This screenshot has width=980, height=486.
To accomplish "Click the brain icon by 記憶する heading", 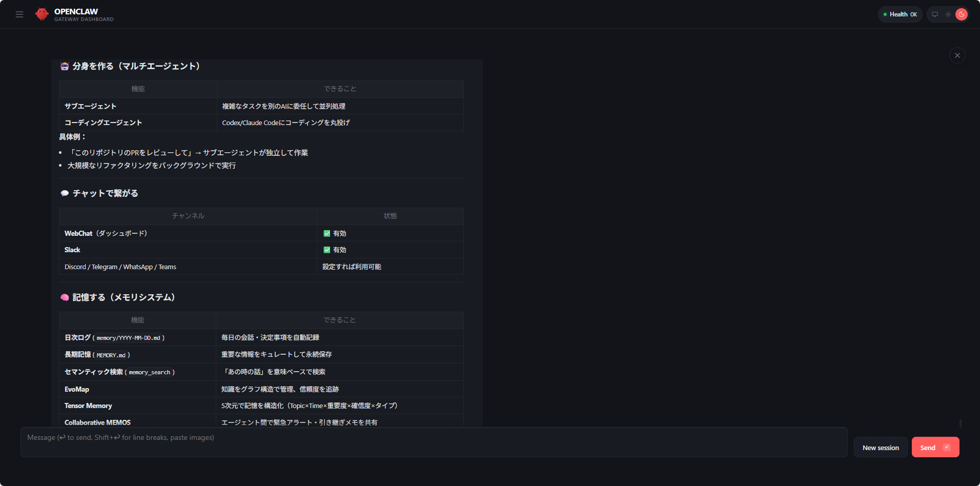I will pos(65,297).
